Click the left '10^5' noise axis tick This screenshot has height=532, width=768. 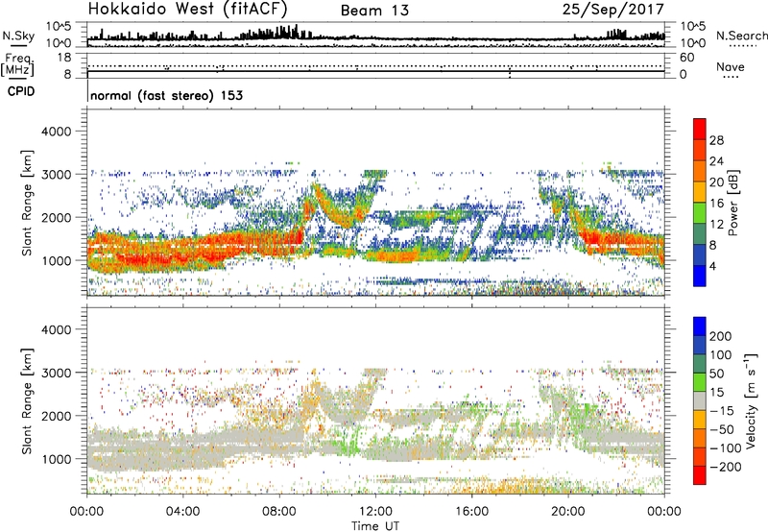(59, 26)
